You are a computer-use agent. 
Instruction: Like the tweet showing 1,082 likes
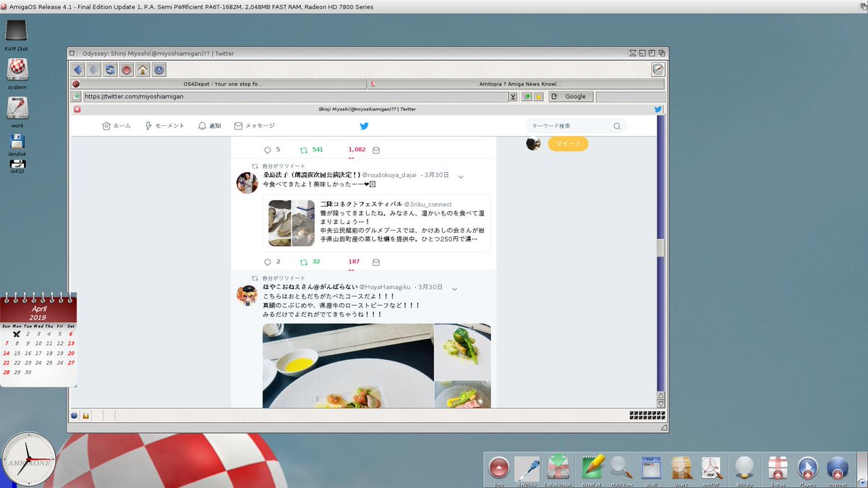tap(357, 150)
